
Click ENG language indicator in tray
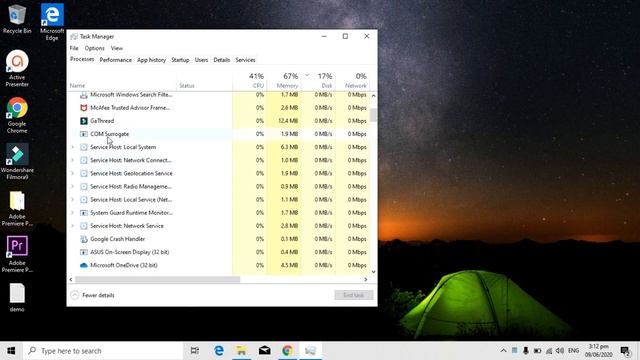[x=573, y=351]
